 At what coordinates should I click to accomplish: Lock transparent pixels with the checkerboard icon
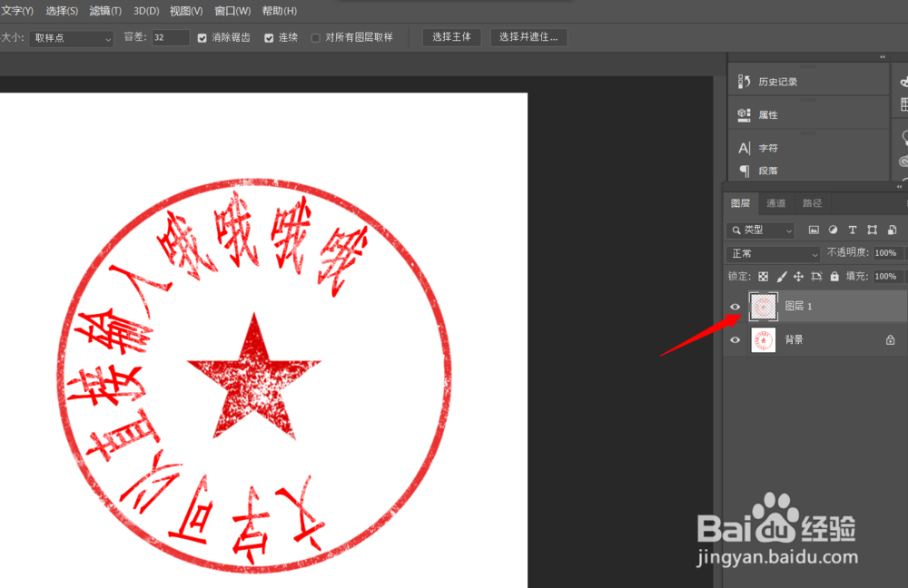click(762, 276)
